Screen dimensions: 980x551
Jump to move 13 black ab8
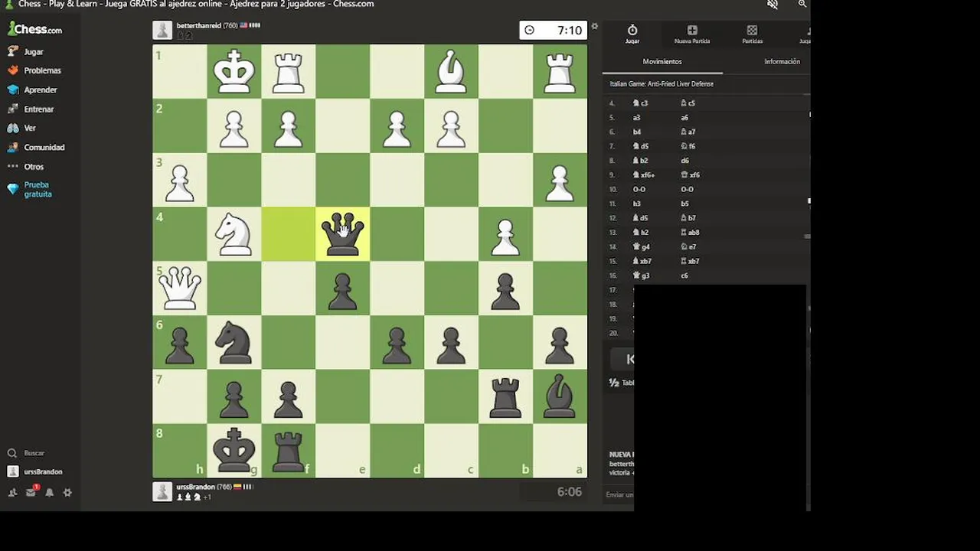(690, 233)
